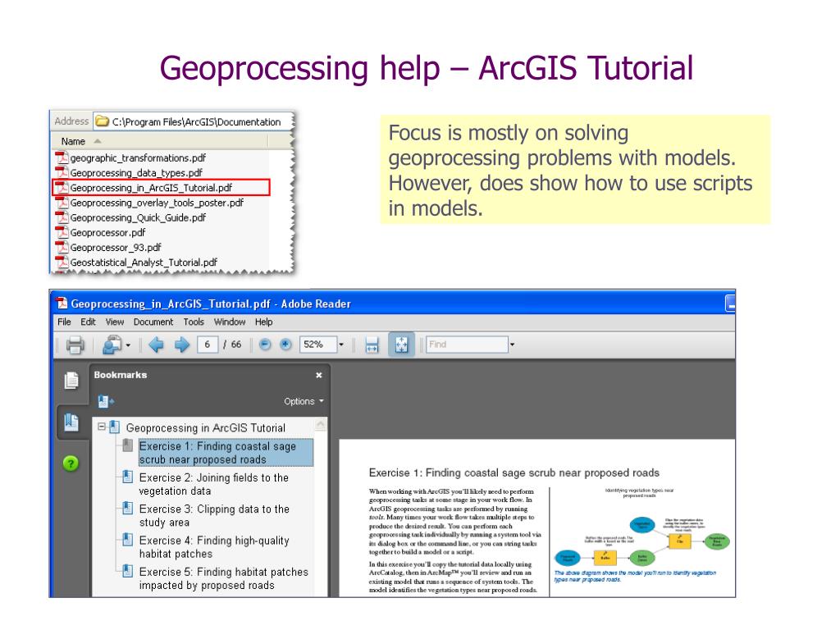The height and width of the screenshot is (630, 840).
Task: Click the folder icon in the Address bar
Action: 102,121
